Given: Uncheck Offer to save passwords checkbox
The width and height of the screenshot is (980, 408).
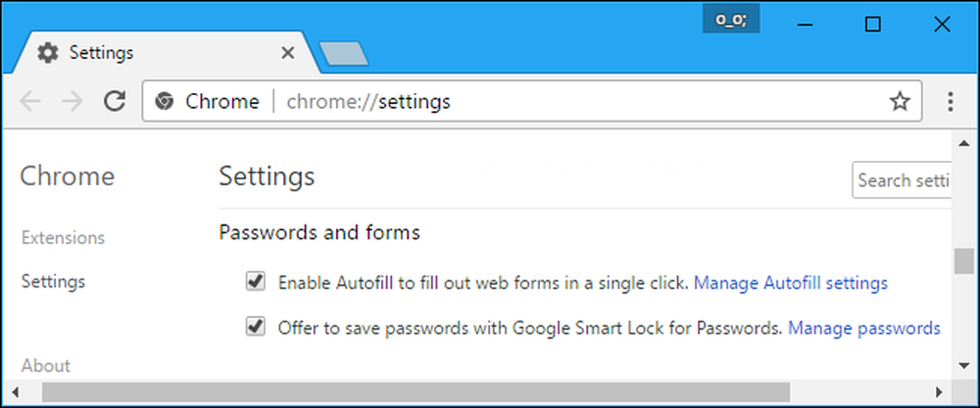Looking at the screenshot, I should [x=255, y=327].
